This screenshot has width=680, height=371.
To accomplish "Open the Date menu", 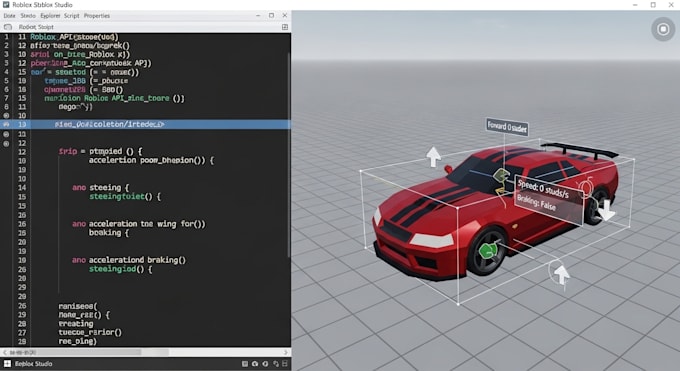I will (x=9, y=16).
